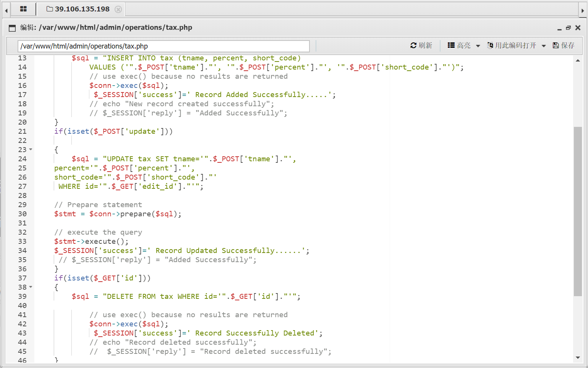Minimize the tax.php editor panel
Screen dimensions: 588x368
click(559, 28)
